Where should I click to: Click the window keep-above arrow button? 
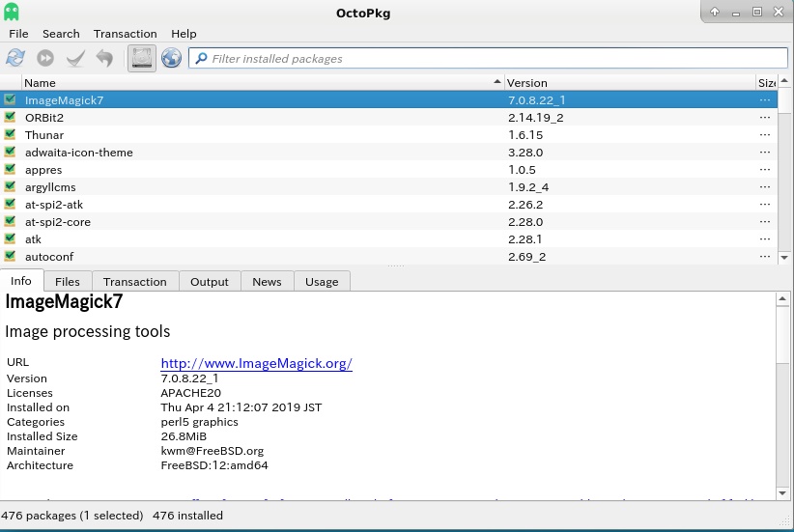coord(715,12)
